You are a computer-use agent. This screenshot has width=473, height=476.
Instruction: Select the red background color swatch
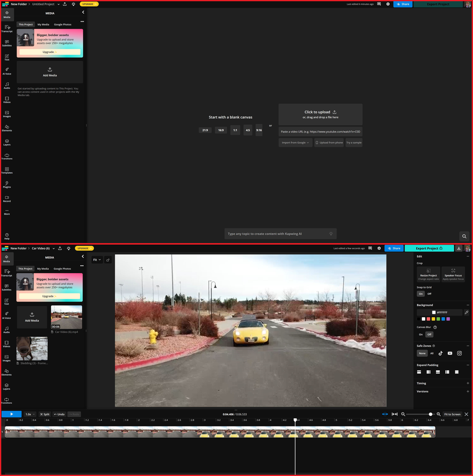(429, 319)
